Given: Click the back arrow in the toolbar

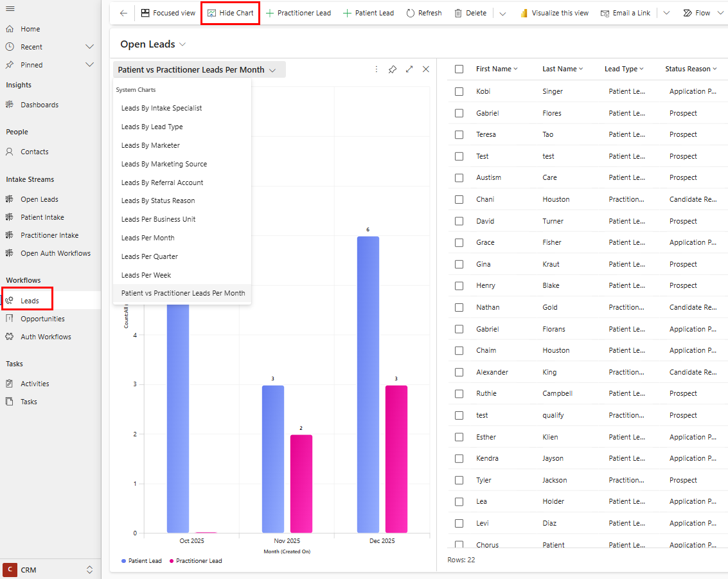Looking at the screenshot, I should tap(123, 13).
